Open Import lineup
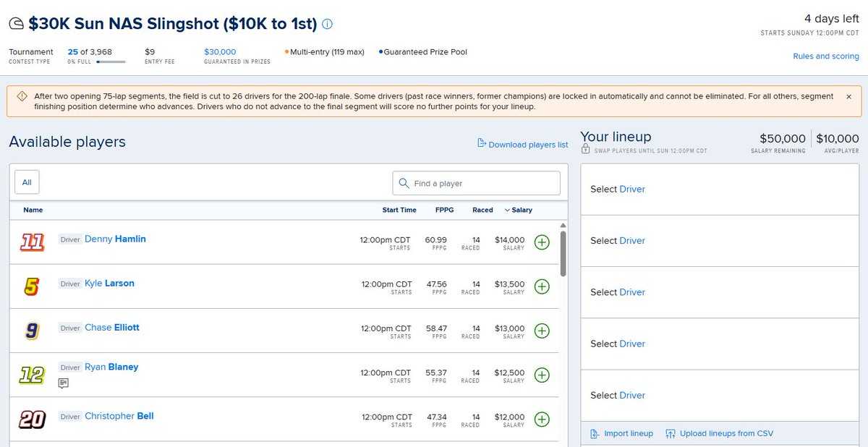868x447 pixels. [622, 434]
